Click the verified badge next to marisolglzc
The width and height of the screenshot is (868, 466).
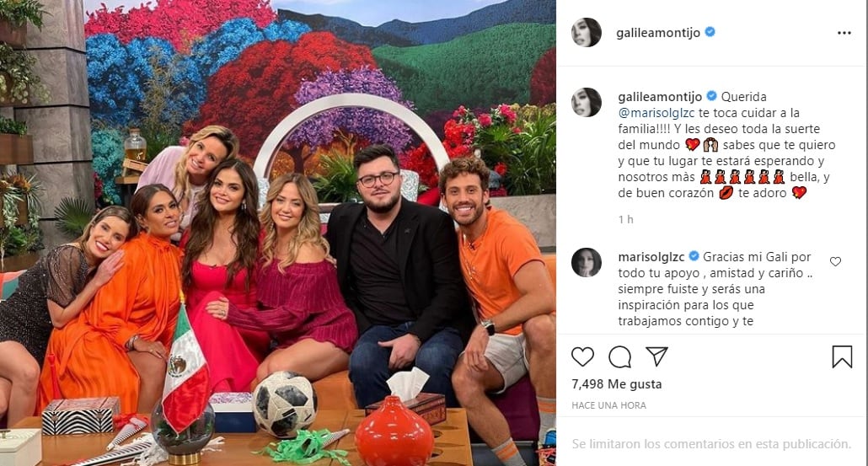[x=694, y=256]
